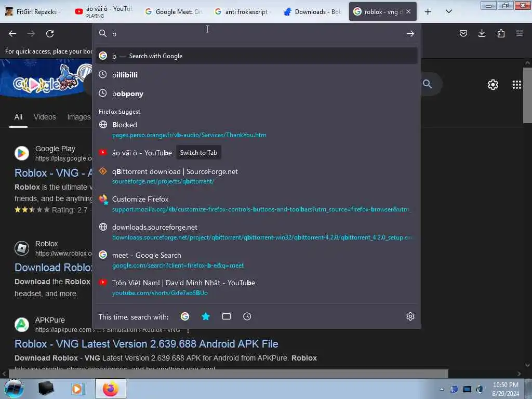This screenshot has width=532, height=399.
Task: Click the Roblox site icon
Action: [x=22, y=248]
